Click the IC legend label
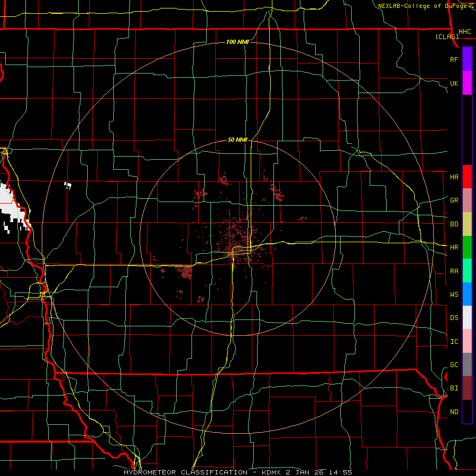The height and width of the screenshot is (476, 476). pos(454,341)
